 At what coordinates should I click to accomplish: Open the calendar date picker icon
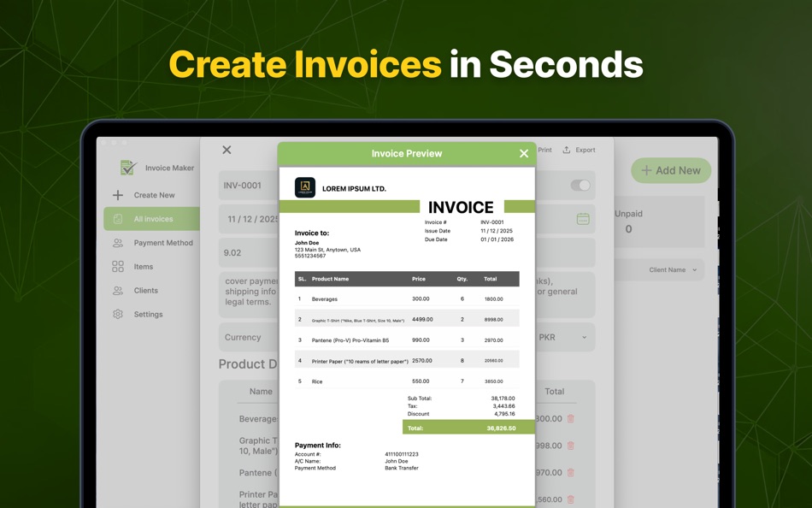(x=582, y=219)
